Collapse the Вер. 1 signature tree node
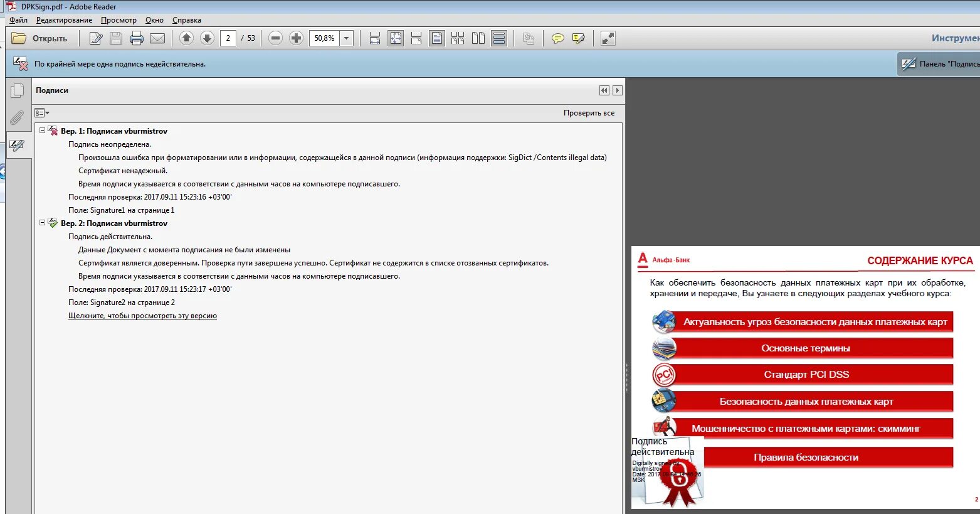The width and height of the screenshot is (980, 514). pyautogui.click(x=43, y=131)
